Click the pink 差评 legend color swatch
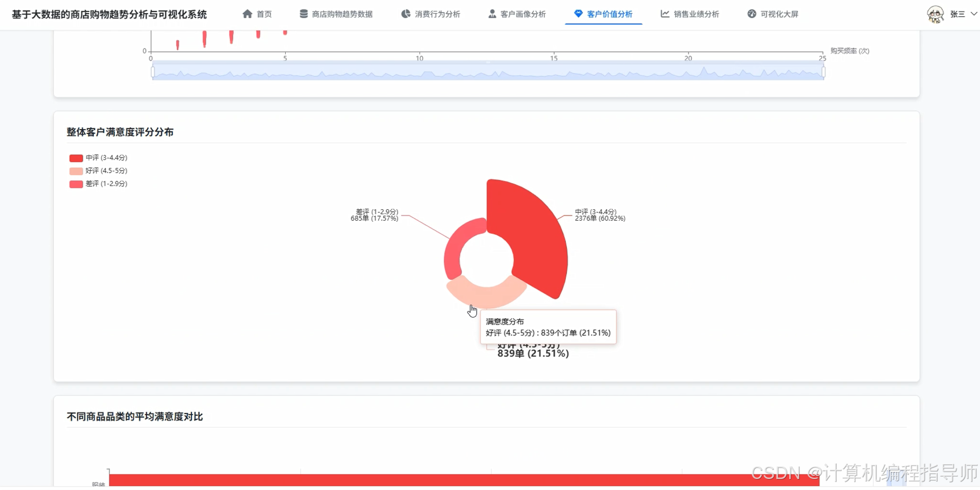The image size is (980, 490). (x=76, y=184)
